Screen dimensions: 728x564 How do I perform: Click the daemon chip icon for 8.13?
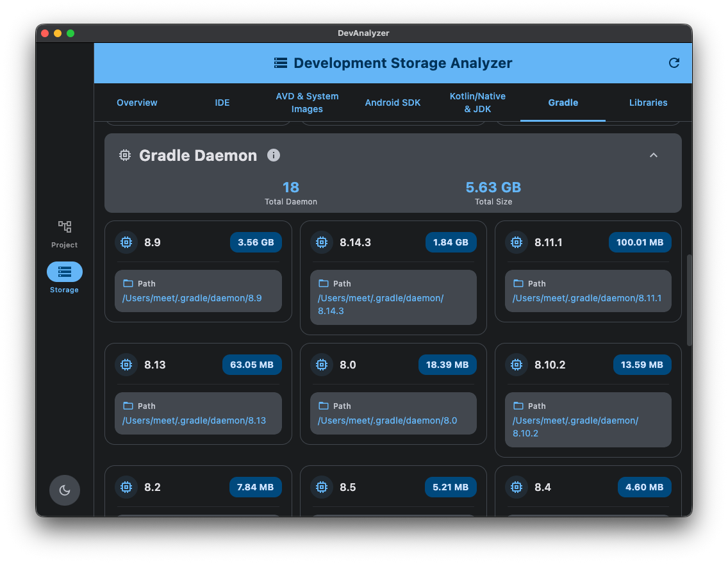[x=126, y=365]
